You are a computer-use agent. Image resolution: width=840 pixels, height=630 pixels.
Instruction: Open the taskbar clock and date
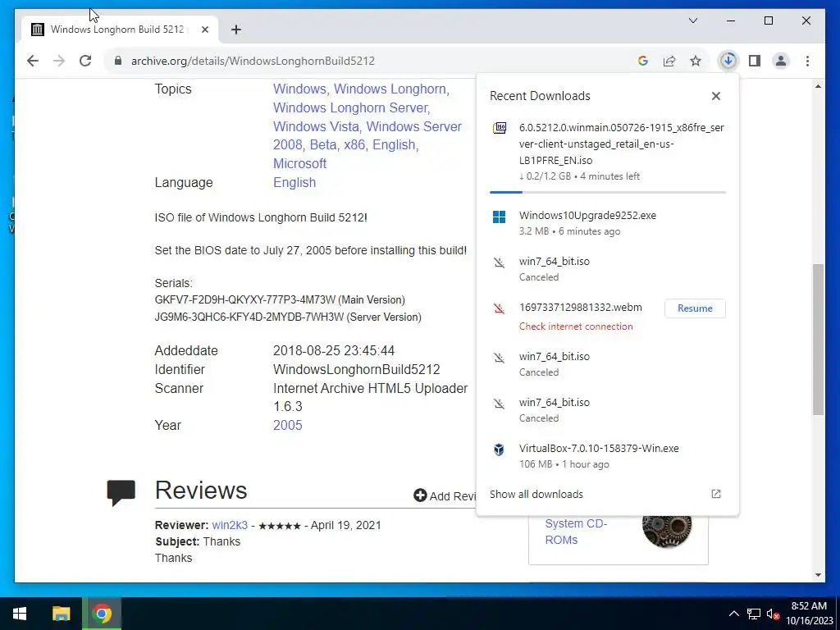[810, 614]
